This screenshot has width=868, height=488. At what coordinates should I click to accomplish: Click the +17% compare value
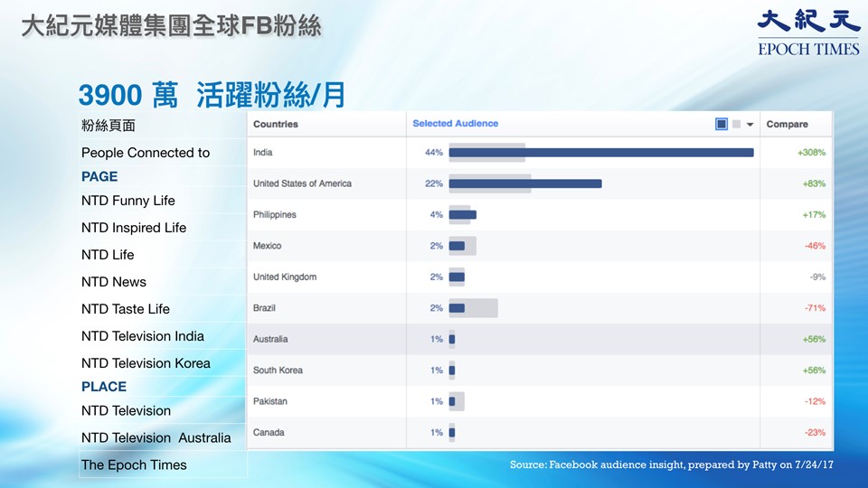click(x=814, y=214)
